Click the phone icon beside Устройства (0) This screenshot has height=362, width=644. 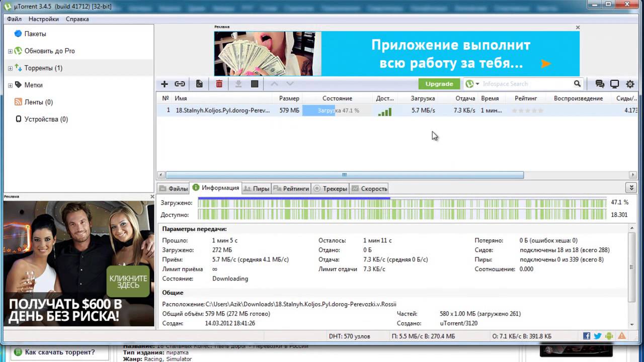pos(19,119)
